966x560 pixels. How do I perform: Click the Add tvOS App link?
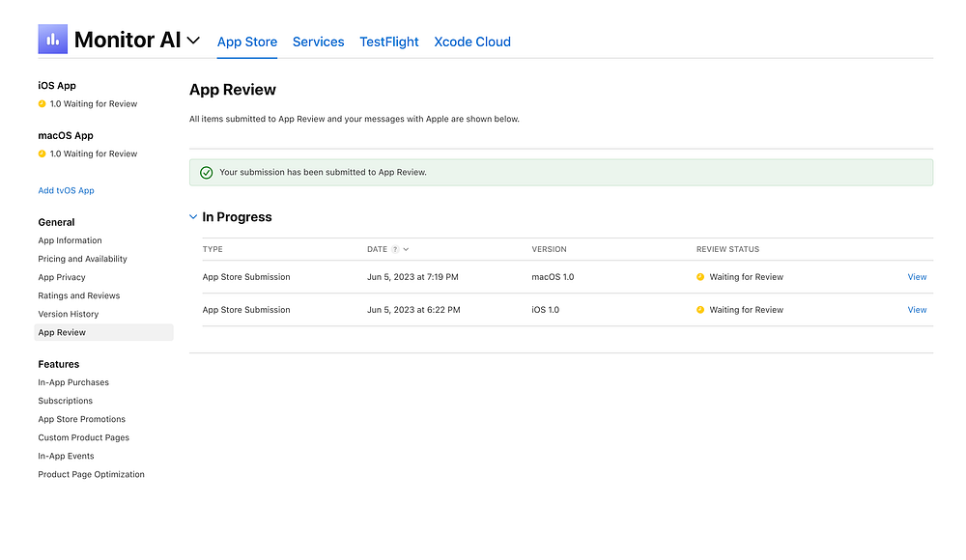66,190
